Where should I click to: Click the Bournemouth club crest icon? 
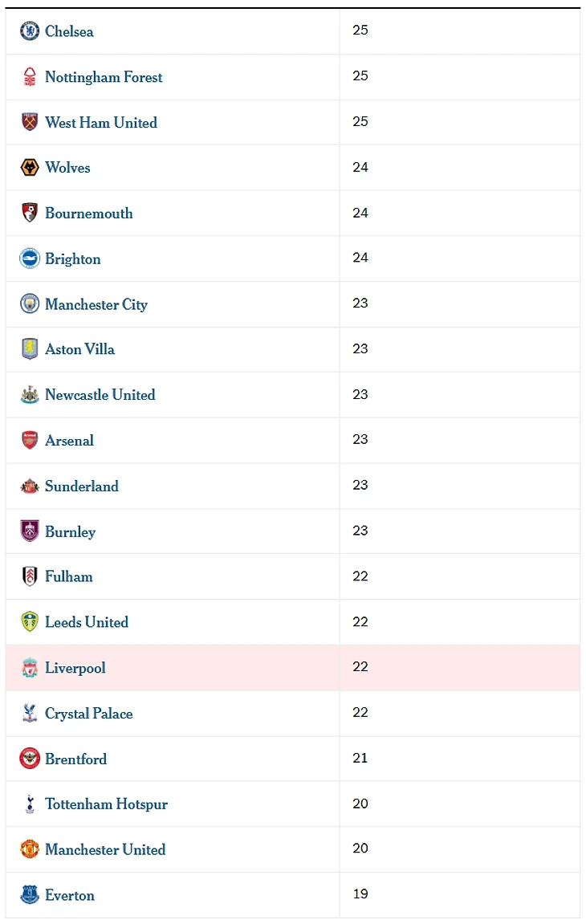[x=30, y=213]
